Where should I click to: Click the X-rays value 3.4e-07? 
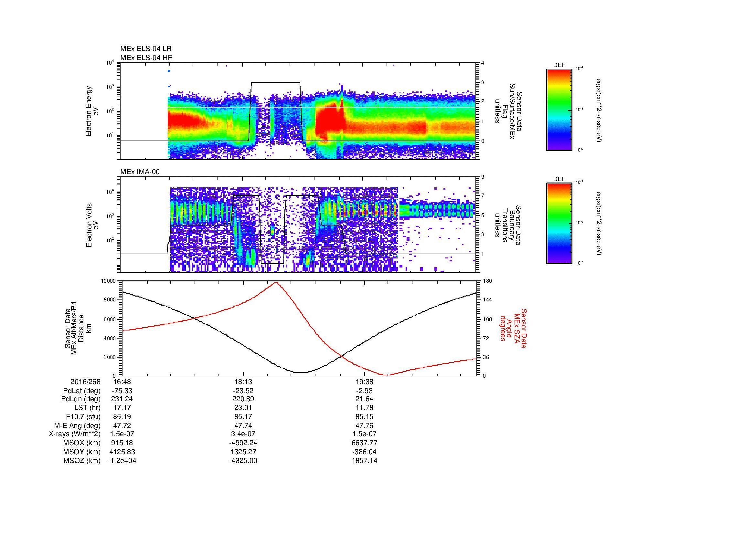coord(243,434)
